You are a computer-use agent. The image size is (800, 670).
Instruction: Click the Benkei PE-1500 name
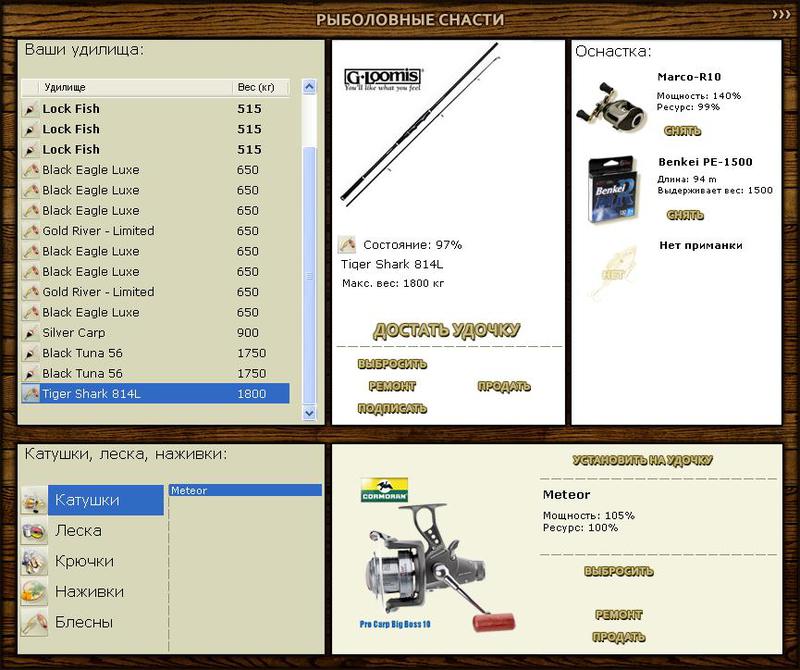click(705, 162)
